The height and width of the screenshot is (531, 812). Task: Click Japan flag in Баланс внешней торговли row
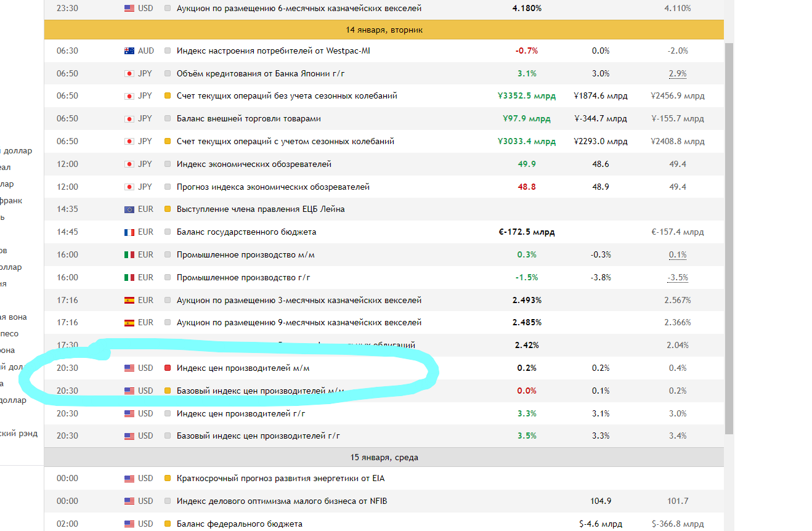[x=129, y=119]
